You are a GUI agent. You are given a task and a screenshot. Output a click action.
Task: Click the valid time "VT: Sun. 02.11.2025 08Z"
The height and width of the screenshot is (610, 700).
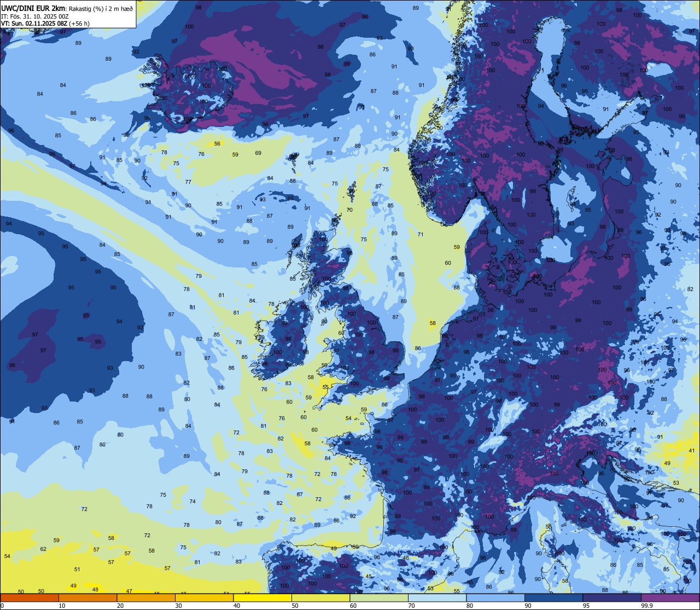point(34,24)
